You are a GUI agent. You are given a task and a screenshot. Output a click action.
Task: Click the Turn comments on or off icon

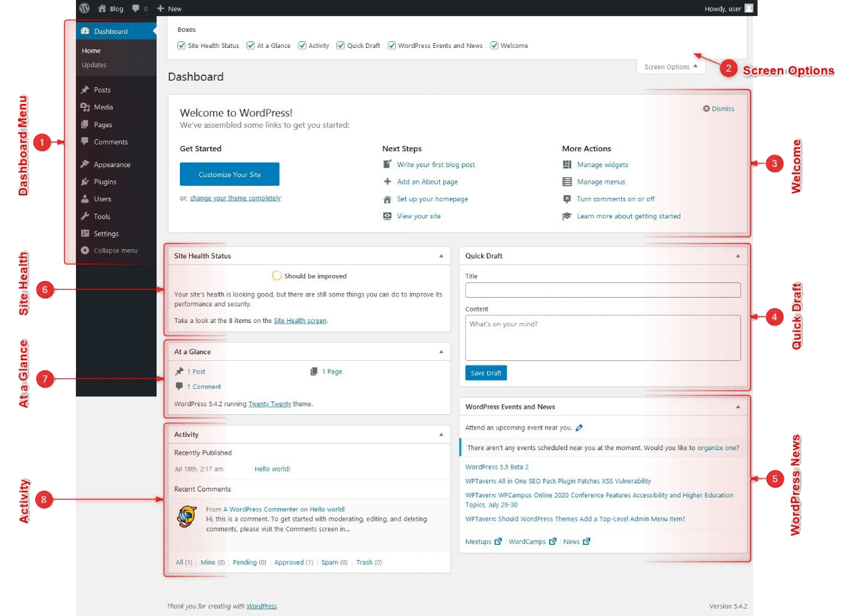pyautogui.click(x=567, y=199)
